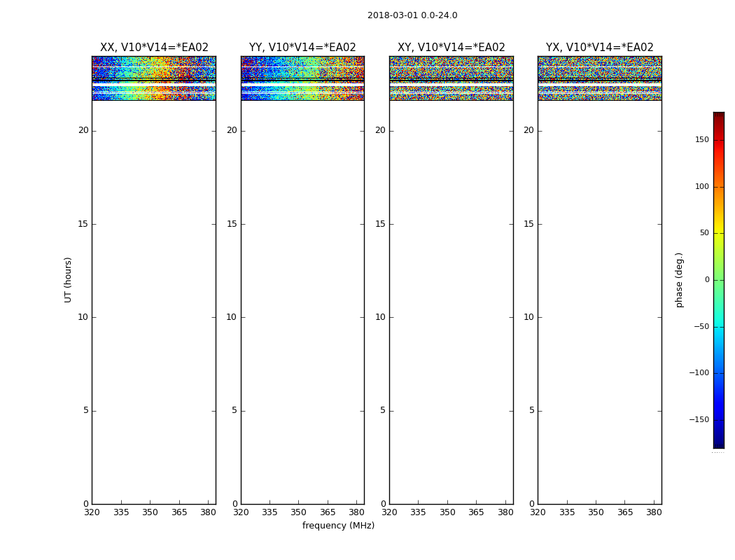Click the colorbar tick label 150
Image resolution: width=735 pixels, height=560 pixels.
point(701,140)
